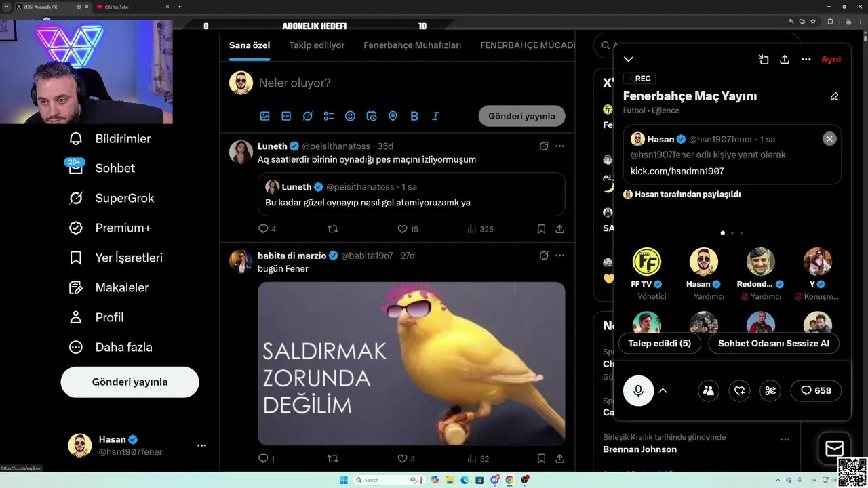Screen dimensions: 868x488
Task: Click the sidebar Gönderi yayınla button
Action: [x=130, y=382]
